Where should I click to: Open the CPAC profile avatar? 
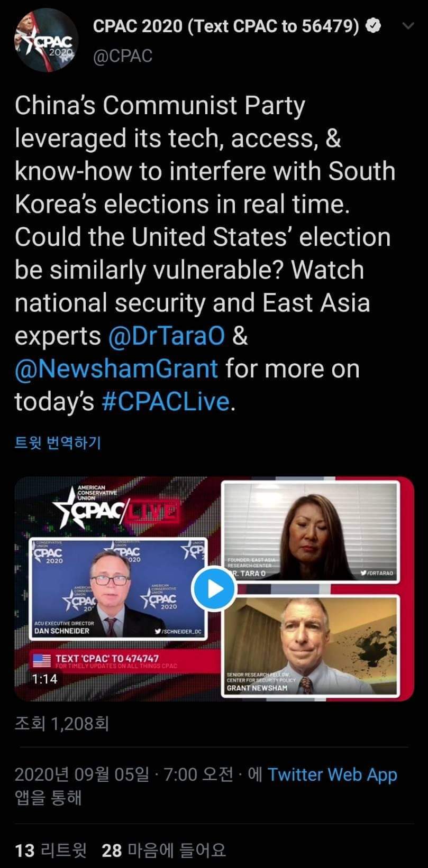47,40
